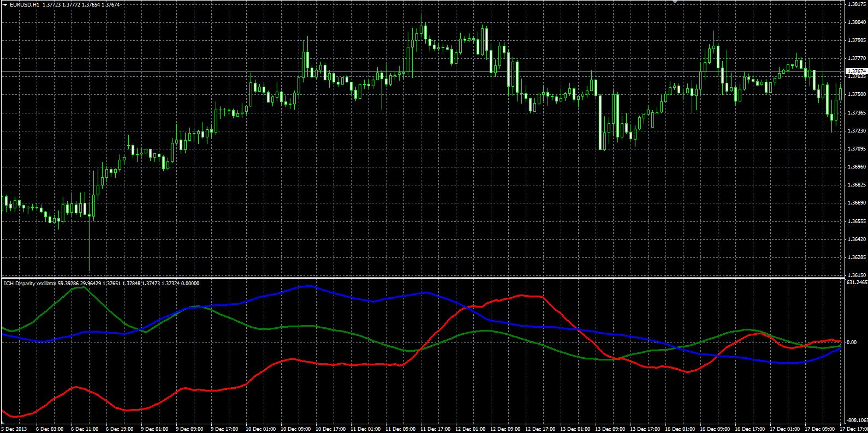This screenshot has height=433, width=868.
Task: Click price label 1.36555 on the price scale
Action: pyautogui.click(x=857, y=221)
